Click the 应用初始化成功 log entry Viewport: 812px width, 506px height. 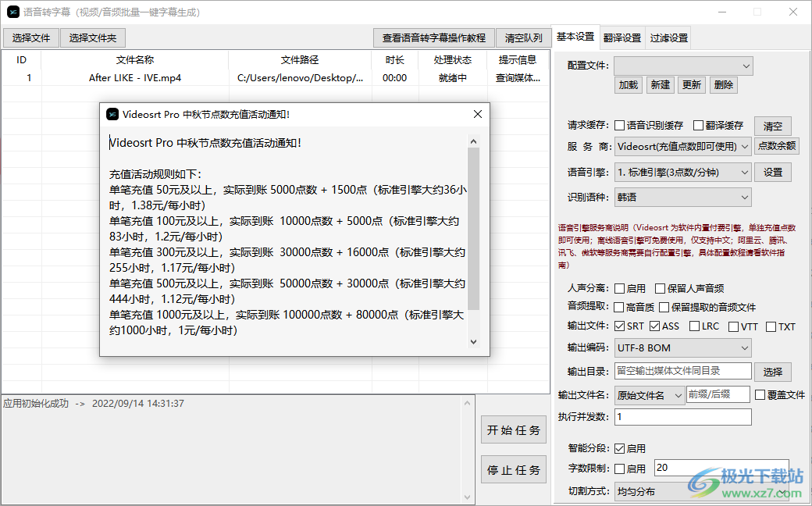tap(93, 404)
